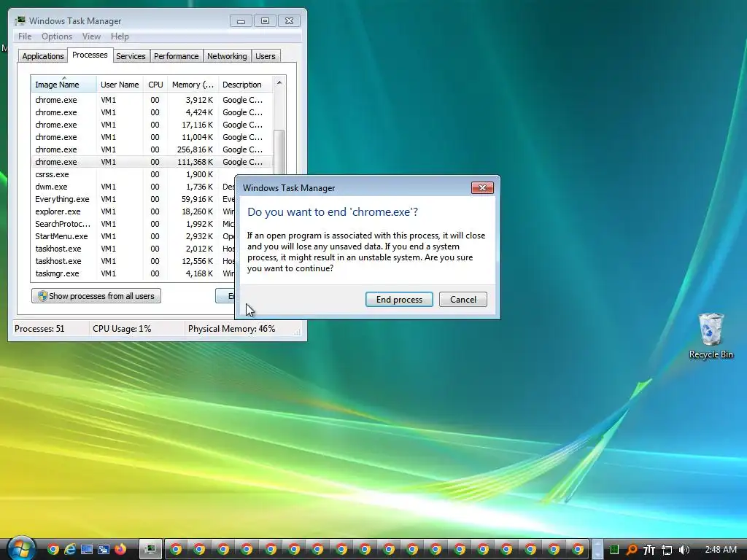Click the green CPU meter tray icon
The image size is (747, 560).
614,550
